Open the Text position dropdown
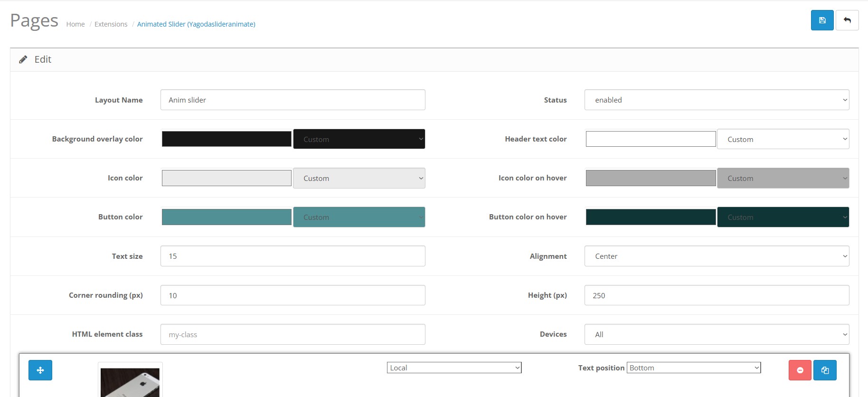Screen dimensions: 868x397 (x=694, y=368)
